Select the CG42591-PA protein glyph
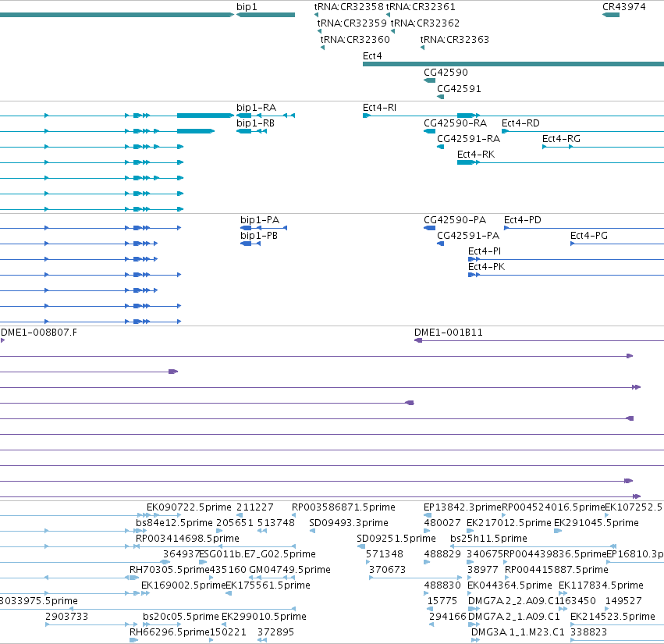Image resolution: width=664 pixels, height=644 pixels. pyautogui.click(x=440, y=244)
